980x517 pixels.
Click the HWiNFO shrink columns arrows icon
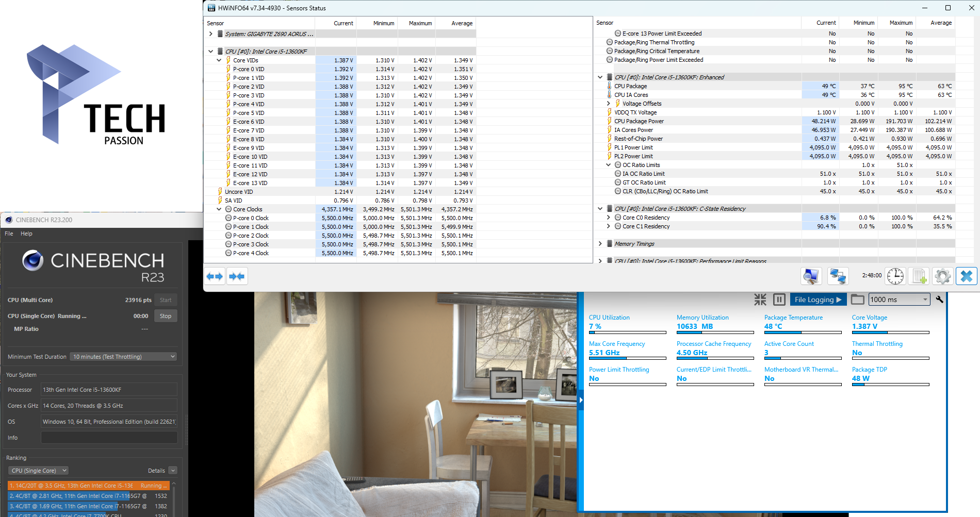click(x=237, y=276)
